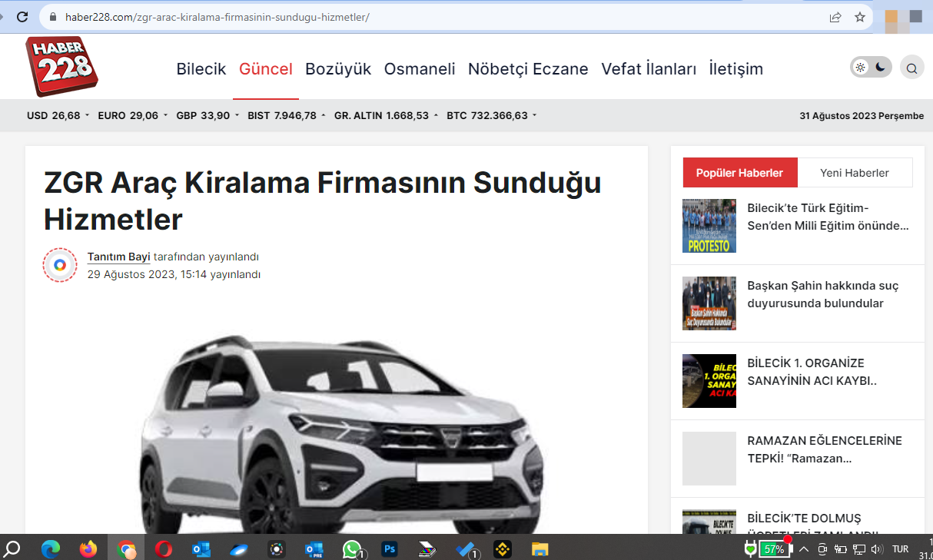Open Windows taskbar search icon
This screenshot has width=933, height=560.
tap(12, 549)
